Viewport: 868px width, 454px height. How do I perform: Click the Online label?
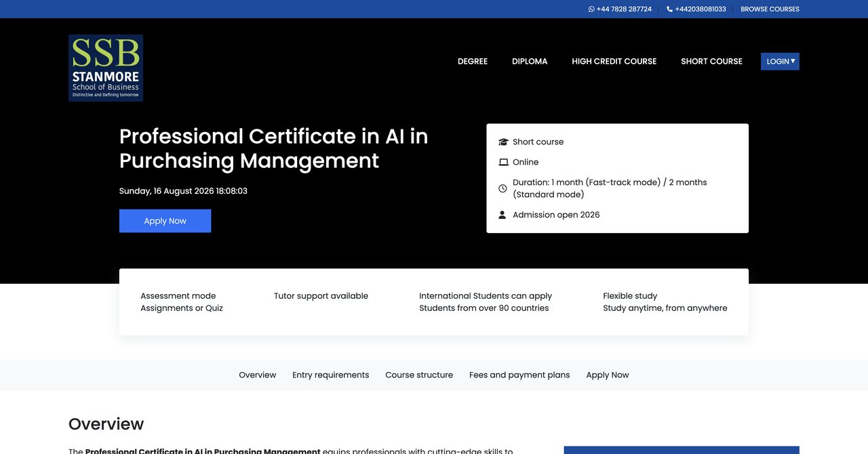click(x=526, y=162)
